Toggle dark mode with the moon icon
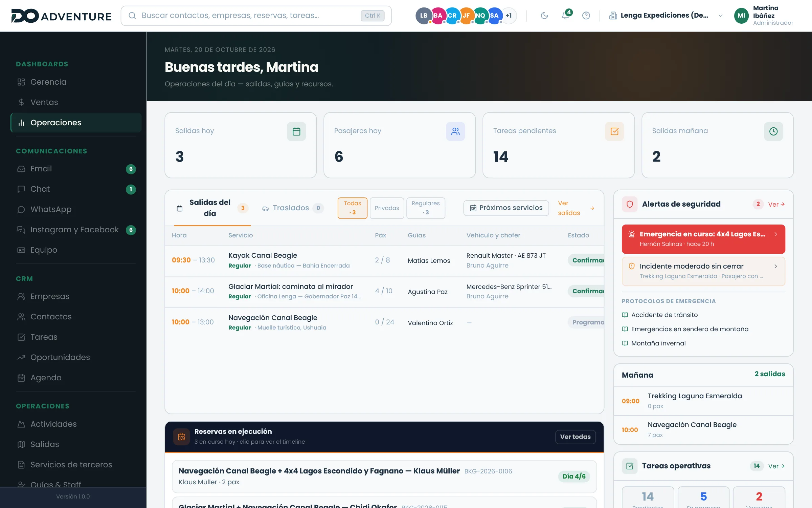This screenshot has width=812, height=508. click(x=544, y=16)
